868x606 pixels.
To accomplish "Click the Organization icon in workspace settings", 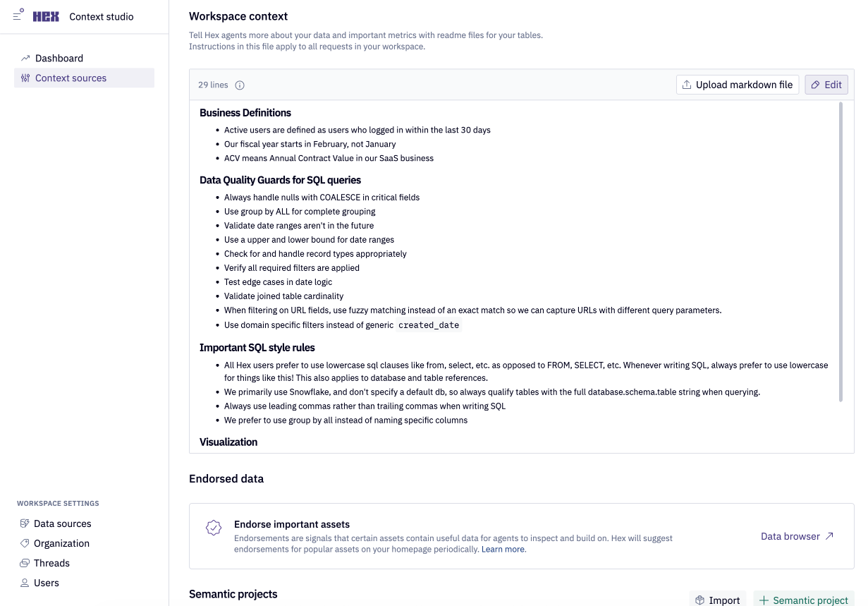I will point(23,543).
